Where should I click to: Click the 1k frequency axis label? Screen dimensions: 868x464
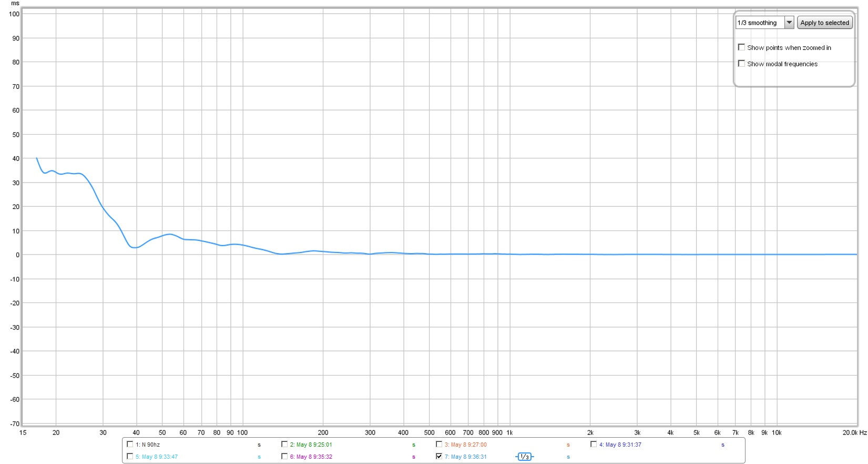509,433
